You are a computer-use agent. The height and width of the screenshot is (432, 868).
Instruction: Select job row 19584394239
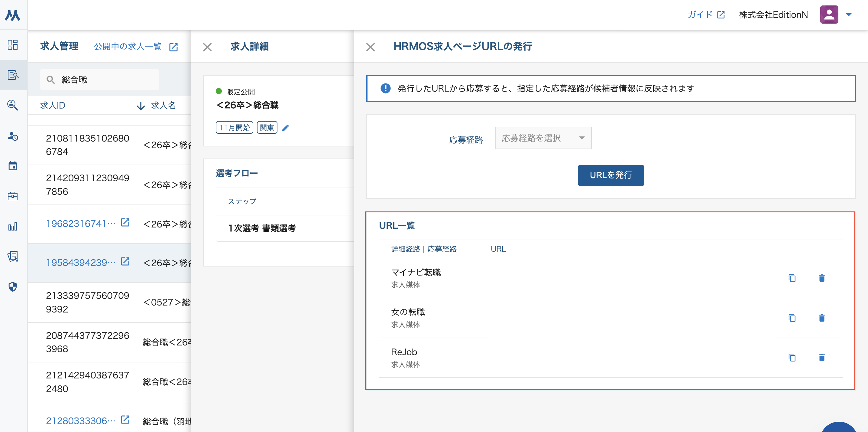81,263
